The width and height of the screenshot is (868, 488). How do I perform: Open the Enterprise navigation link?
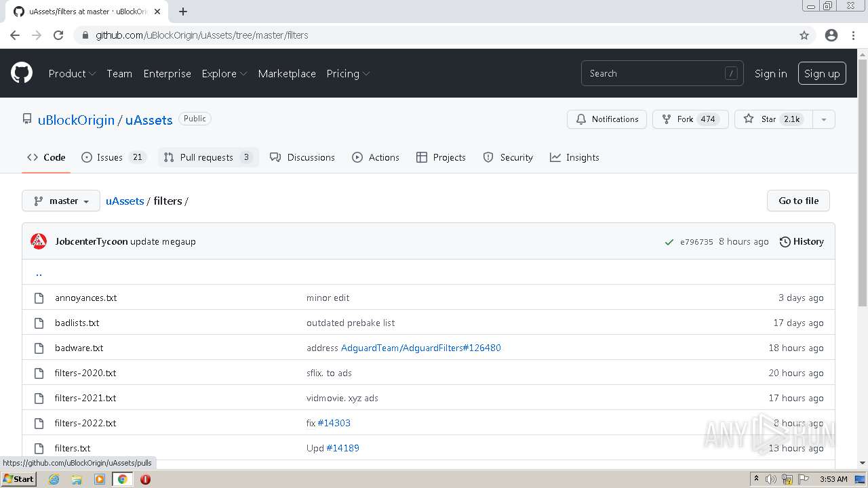tap(167, 73)
